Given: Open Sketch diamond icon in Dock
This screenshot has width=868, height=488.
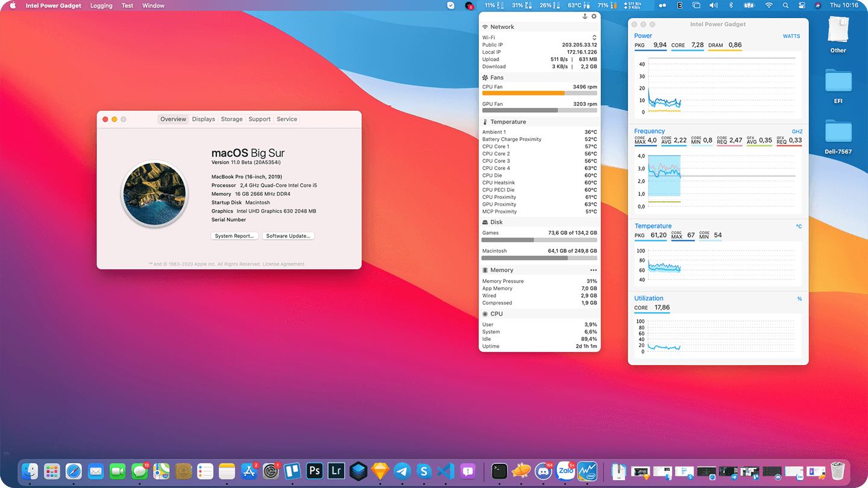Looking at the screenshot, I should pyautogui.click(x=380, y=471).
